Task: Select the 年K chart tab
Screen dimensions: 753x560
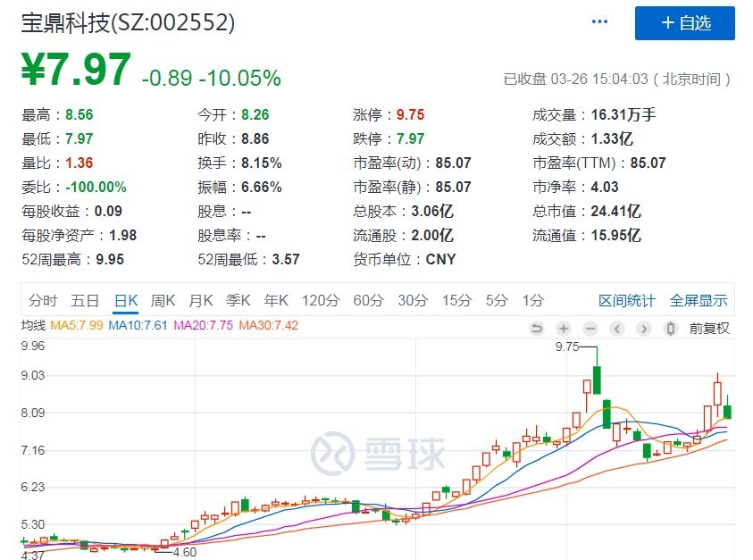Action: [276, 301]
